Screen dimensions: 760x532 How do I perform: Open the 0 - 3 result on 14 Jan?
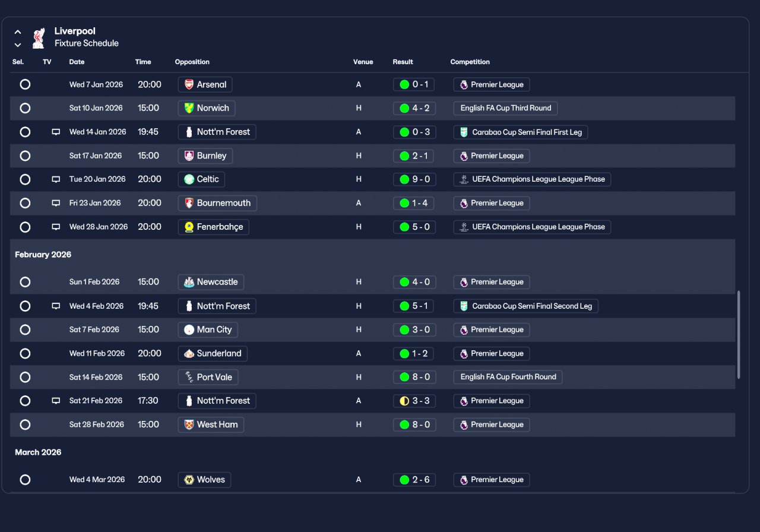[x=414, y=132]
